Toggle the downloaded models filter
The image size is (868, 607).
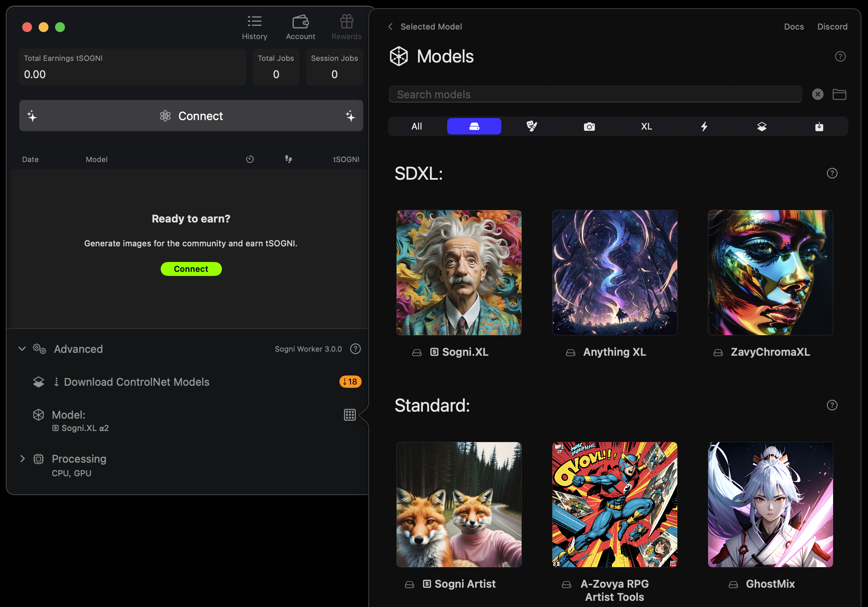(x=819, y=127)
